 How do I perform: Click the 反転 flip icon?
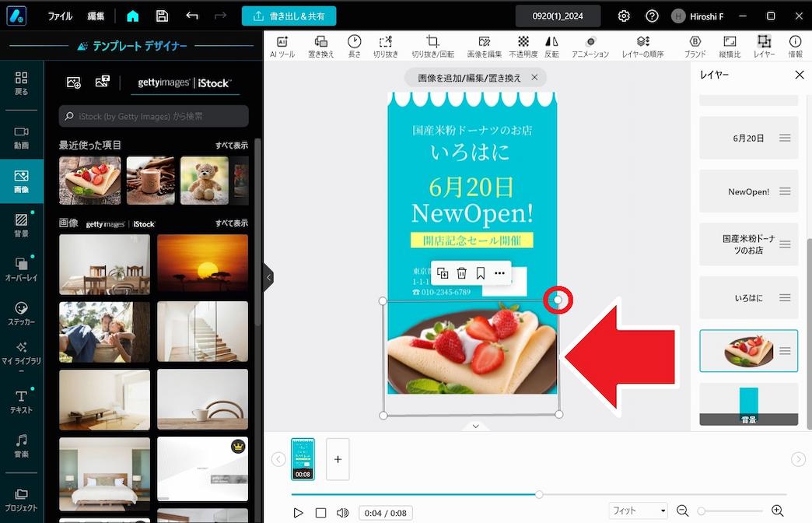552,45
